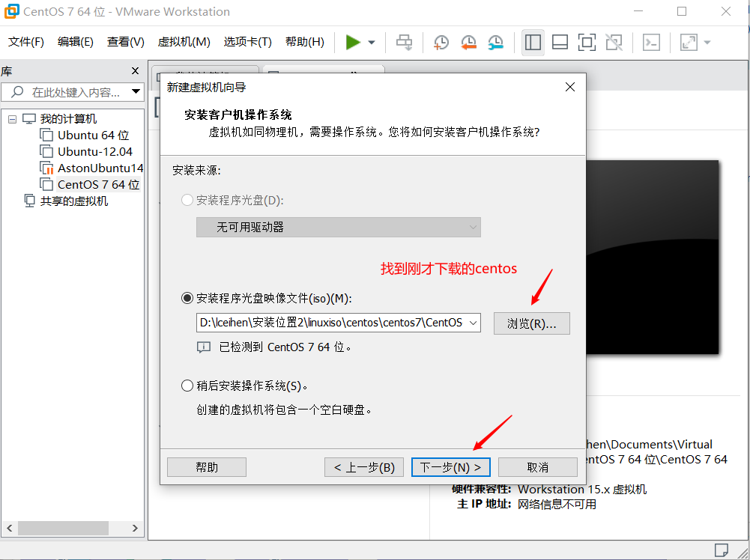Screen dimensions: 750x560
Task: Open the 文件(F) menu
Action: [x=25, y=42]
